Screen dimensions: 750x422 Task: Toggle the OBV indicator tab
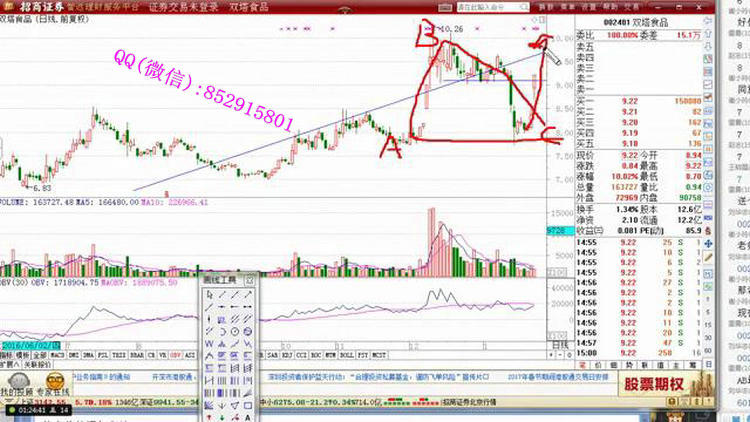coord(175,353)
